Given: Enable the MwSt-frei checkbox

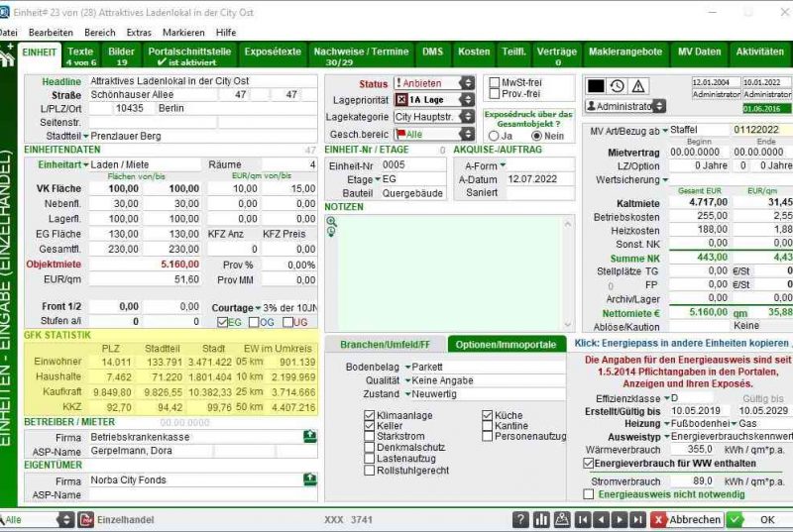Looking at the screenshot, I should [496, 83].
